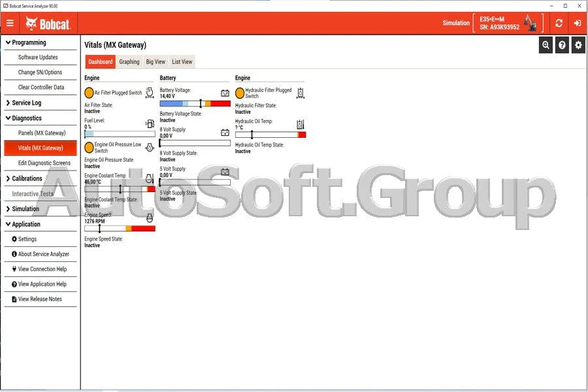
Task: Click the Engine Coolant Temp gauge bar
Action: click(120, 189)
